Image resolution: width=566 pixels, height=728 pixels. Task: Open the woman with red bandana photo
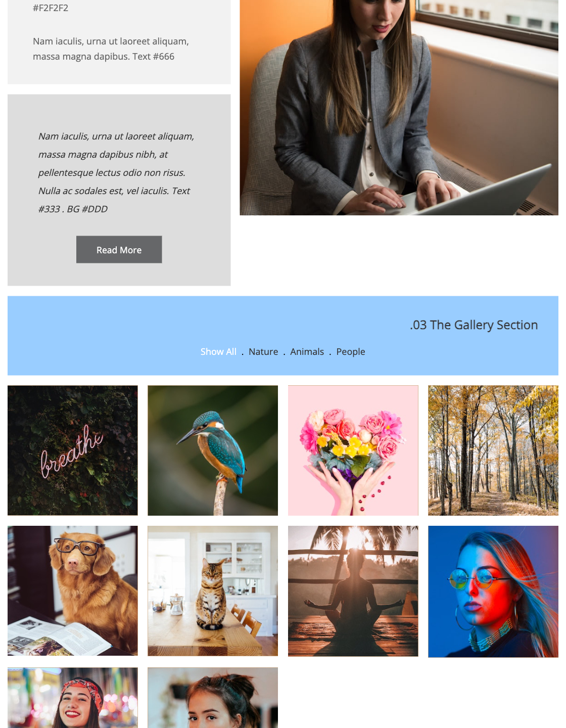click(73, 698)
